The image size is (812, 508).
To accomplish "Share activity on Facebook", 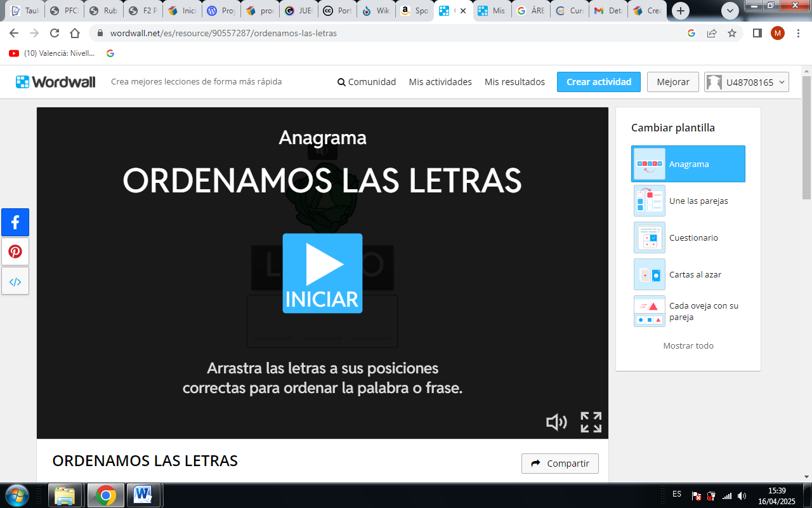I will [15, 222].
